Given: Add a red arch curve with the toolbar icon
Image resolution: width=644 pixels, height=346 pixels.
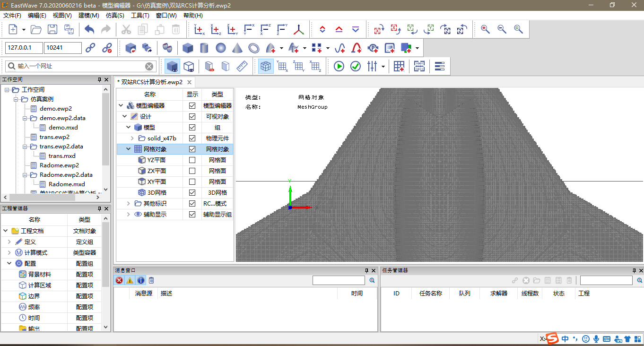Looking at the screenshot, I should pos(357,48).
